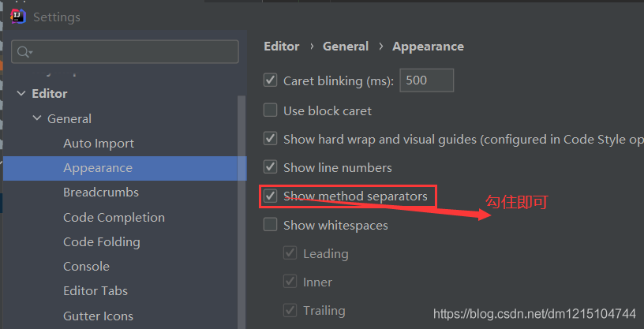The height and width of the screenshot is (329, 644).
Task: Click the General breadcrumb link
Action: 346,47
